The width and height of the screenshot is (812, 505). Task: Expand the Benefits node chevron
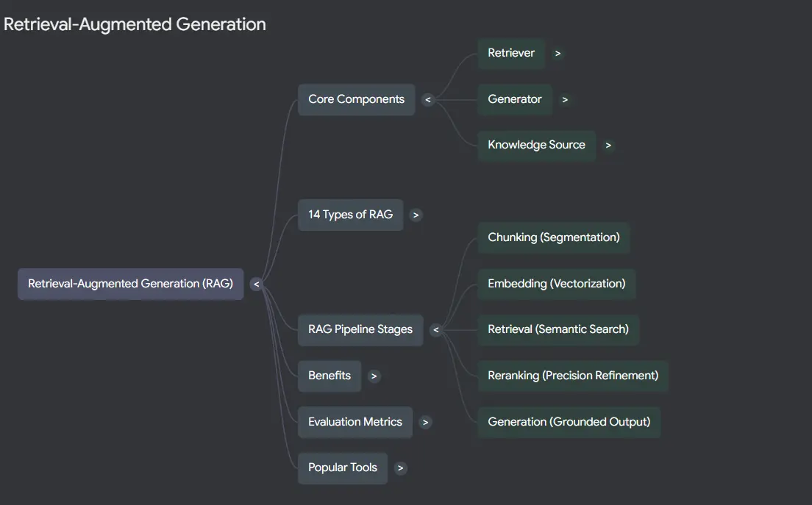coord(374,376)
